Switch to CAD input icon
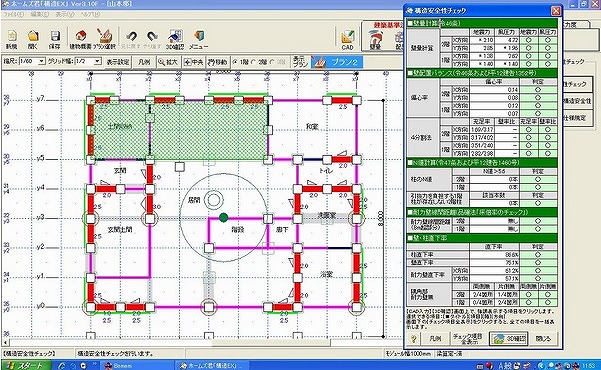The height and width of the screenshot is (370, 601). 347,39
